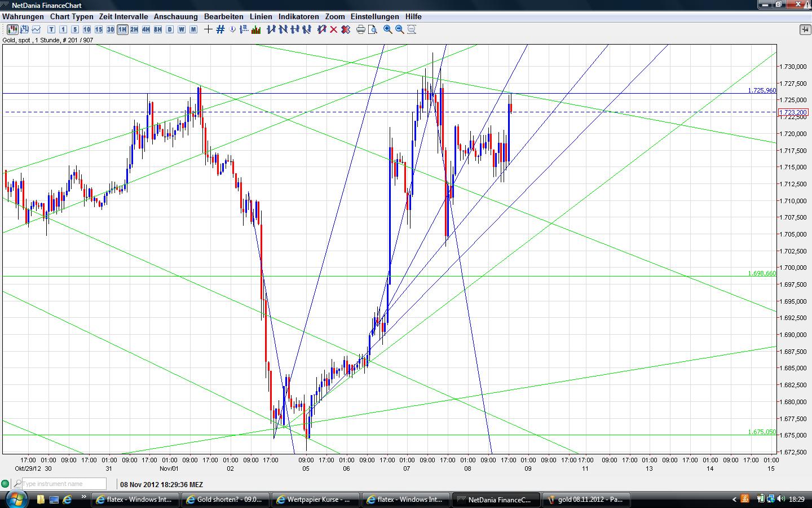Open the Hilfe menu
This screenshot has width=812, height=508.
413,16
